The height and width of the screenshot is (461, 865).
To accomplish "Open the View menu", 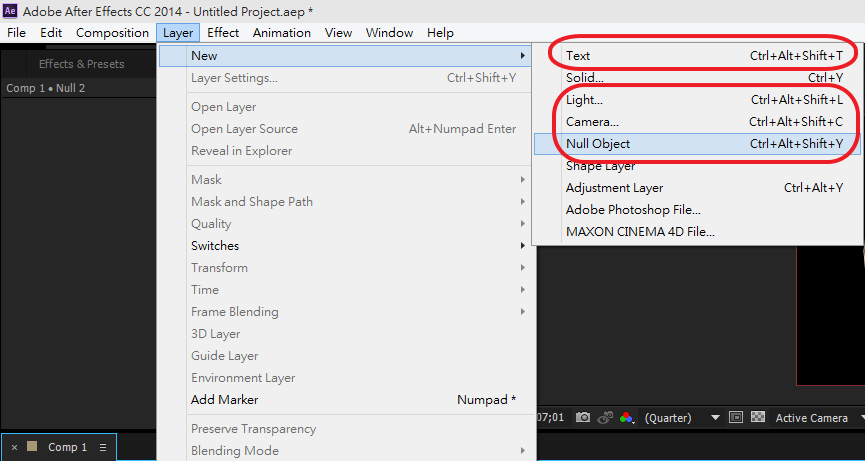I will (338, 33).
